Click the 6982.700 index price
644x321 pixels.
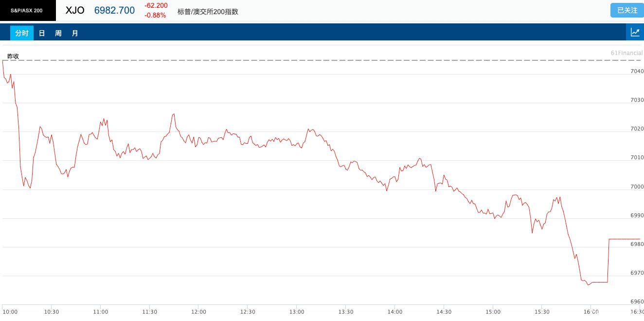[114, 10]
